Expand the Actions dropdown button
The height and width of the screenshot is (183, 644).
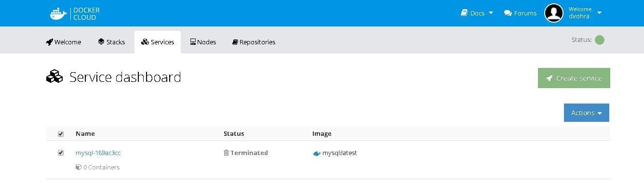(587, 113)
